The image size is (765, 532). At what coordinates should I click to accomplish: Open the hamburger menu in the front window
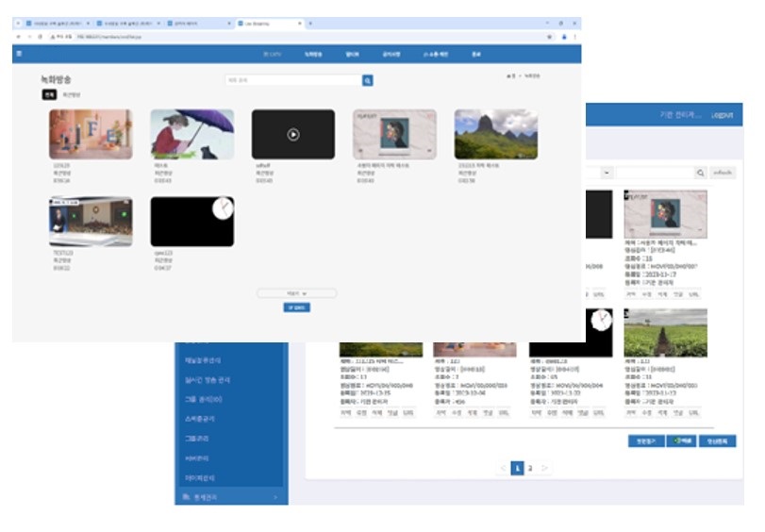coord(19,54)
